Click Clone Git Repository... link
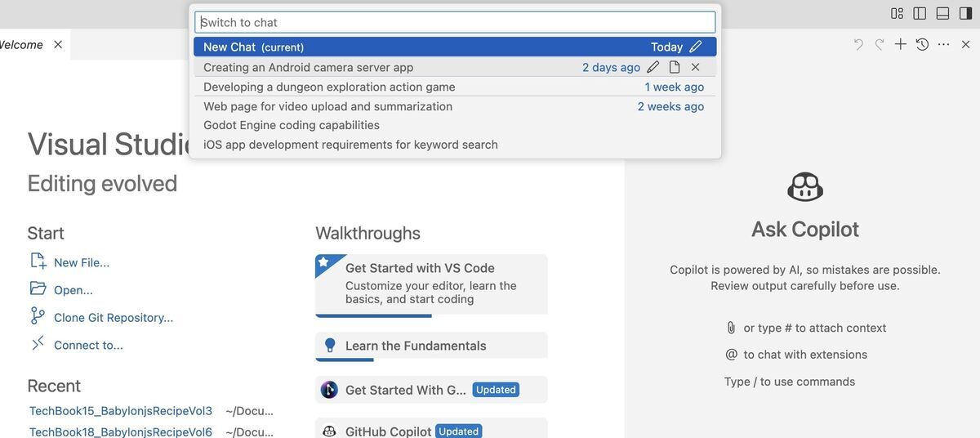980x438 pixels. 114,317
